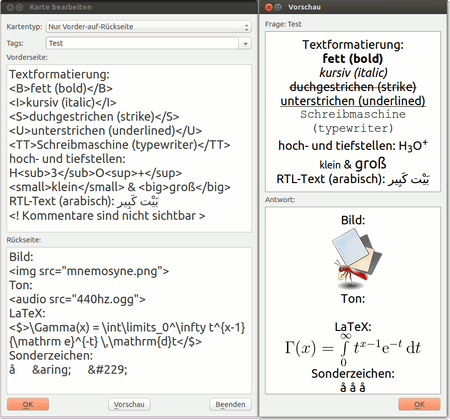Viewport: 450px width, 420px height.
Task: Click '<audio src="440hz.ogg">' in Rückseite
Action: pos(77,299)
